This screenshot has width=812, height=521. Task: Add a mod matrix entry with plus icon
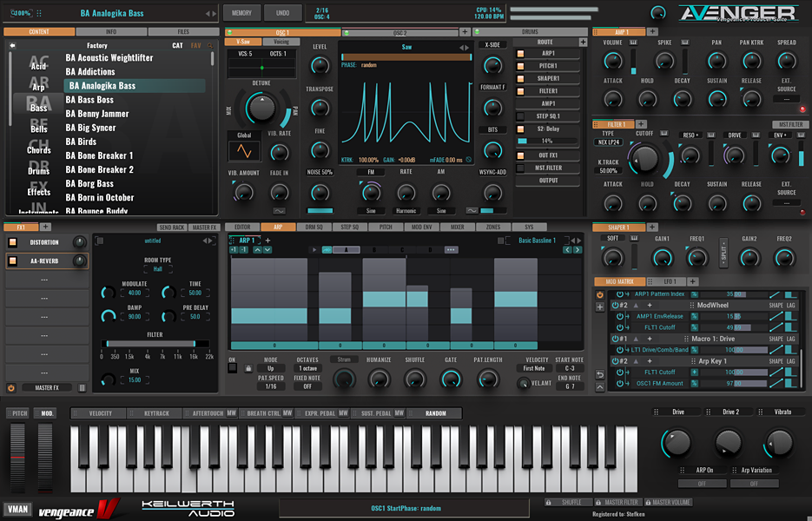coord(600,307)
